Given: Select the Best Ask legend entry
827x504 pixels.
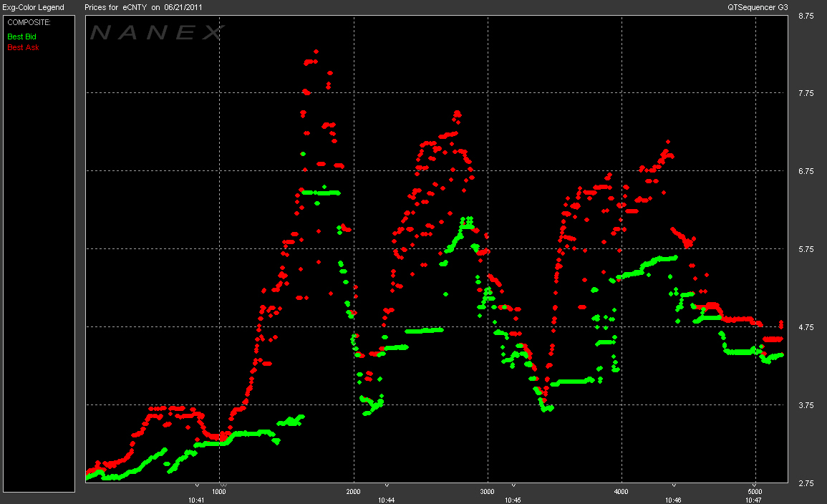Looking at the screenshot, I should click(x=22, y=47).
